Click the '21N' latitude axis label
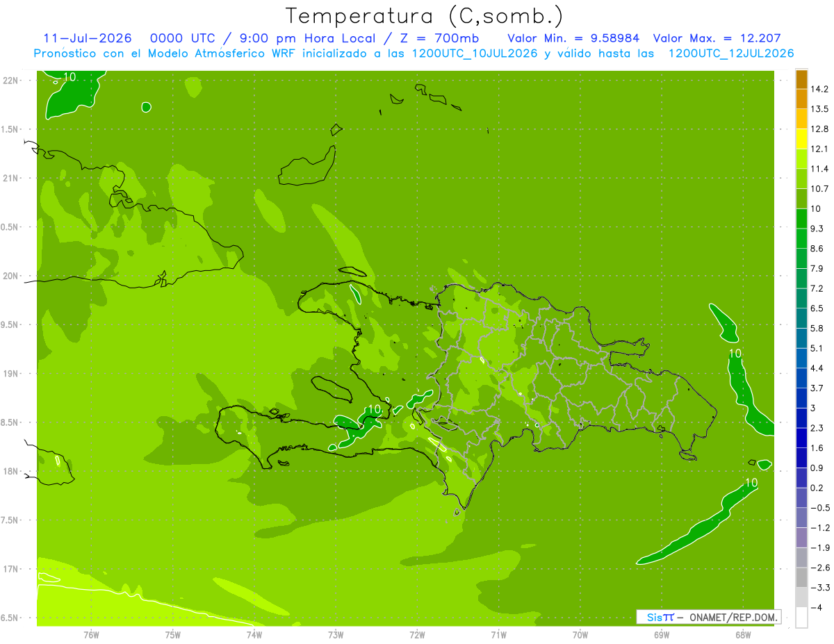 tap(10, 179)
